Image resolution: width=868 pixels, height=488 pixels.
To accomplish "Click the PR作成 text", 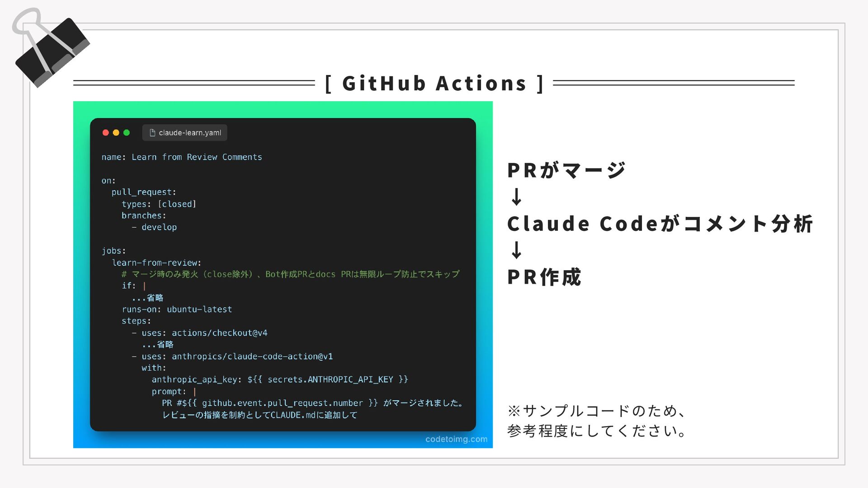I will [x=544, y=277].
